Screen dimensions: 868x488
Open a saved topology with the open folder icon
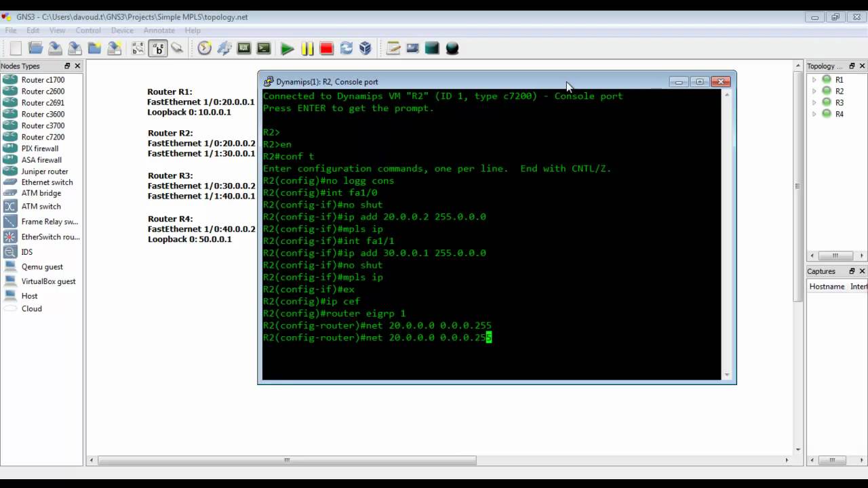[x=35, y=48]
